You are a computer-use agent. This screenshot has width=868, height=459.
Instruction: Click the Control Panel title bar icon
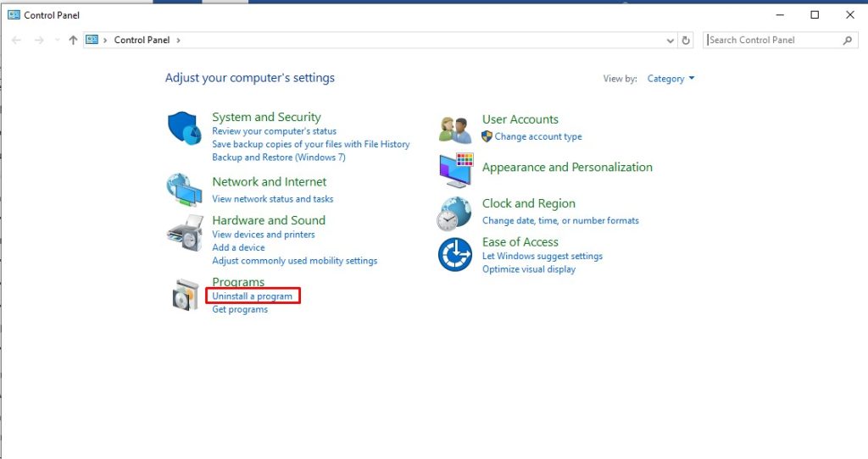[14, 15]
